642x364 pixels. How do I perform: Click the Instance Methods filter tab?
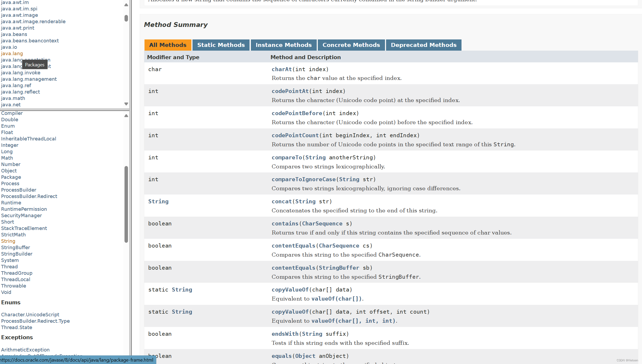[x=283, y=45]
